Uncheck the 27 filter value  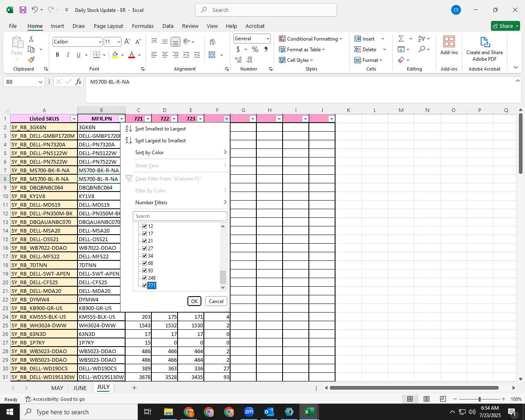click(144, 248)
